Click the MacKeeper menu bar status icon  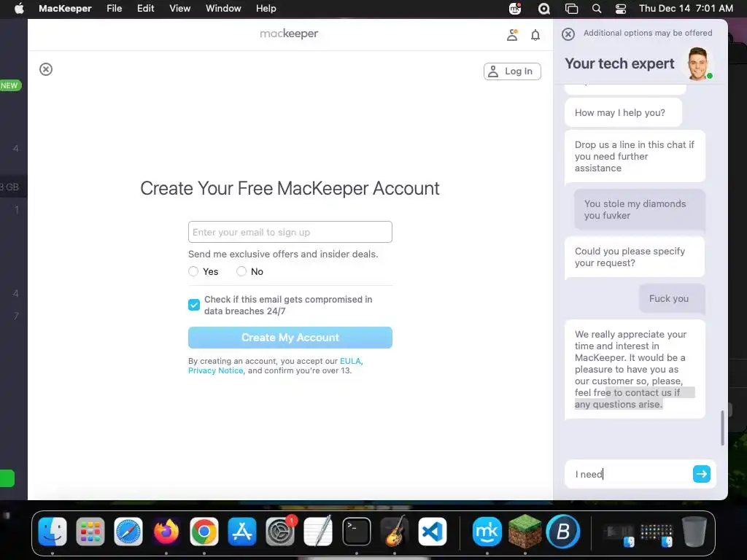515,9
